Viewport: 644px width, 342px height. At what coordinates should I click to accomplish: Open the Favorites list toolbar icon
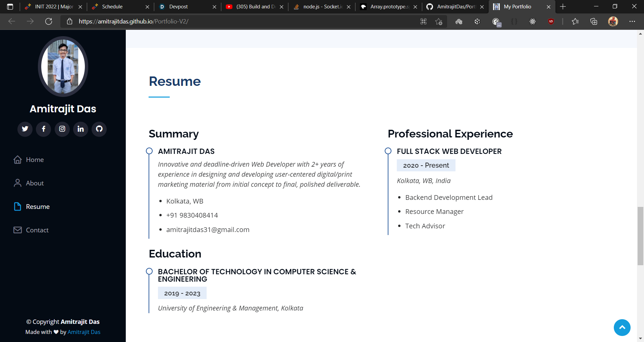pyautogui.click(x=575, y=21)
